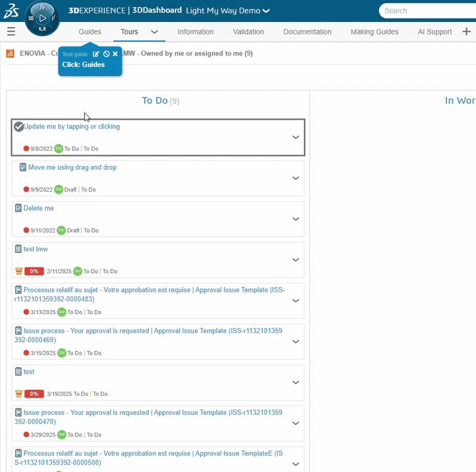The height and width of the screenshot is (472, 476).
Task: Click the Dassault Systèmes 3DS logo
Action: point(11,11)
